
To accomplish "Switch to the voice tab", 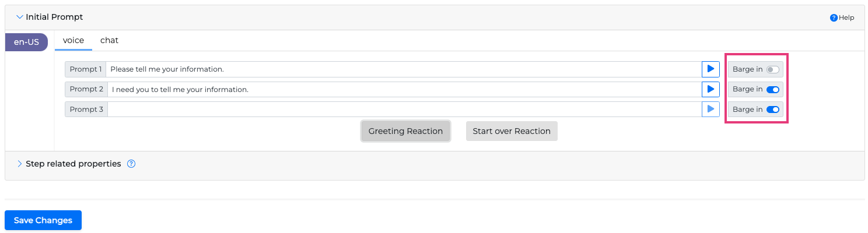I will click(x=73, y=40).
